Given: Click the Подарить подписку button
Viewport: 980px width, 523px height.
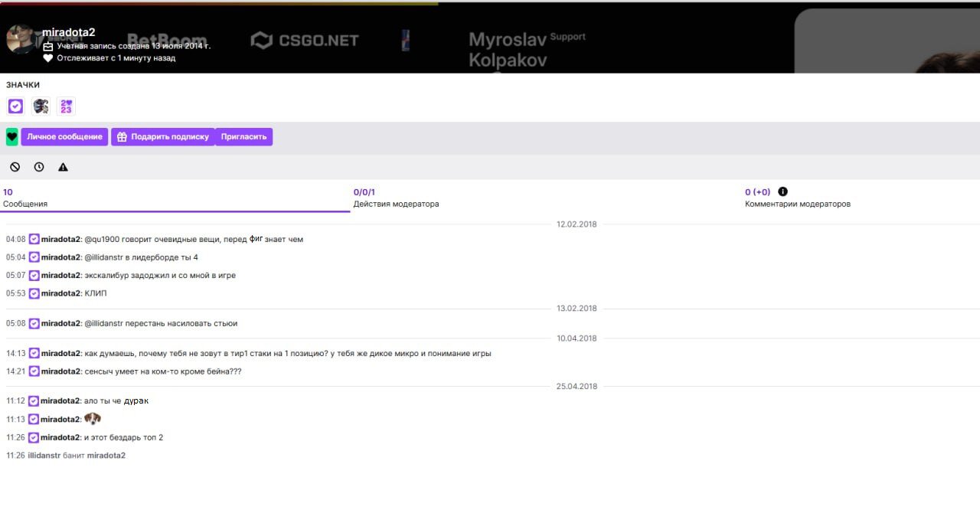Looking at the screenshot, I should click(162, 137).
